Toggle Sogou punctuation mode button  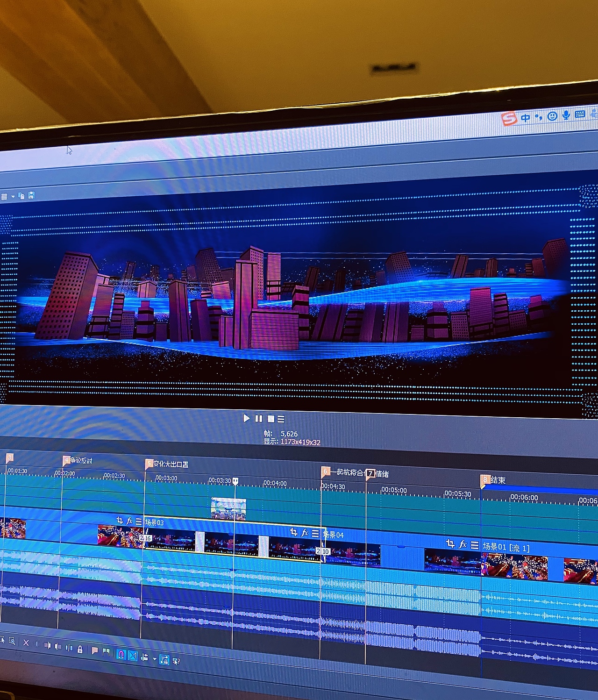539,117
